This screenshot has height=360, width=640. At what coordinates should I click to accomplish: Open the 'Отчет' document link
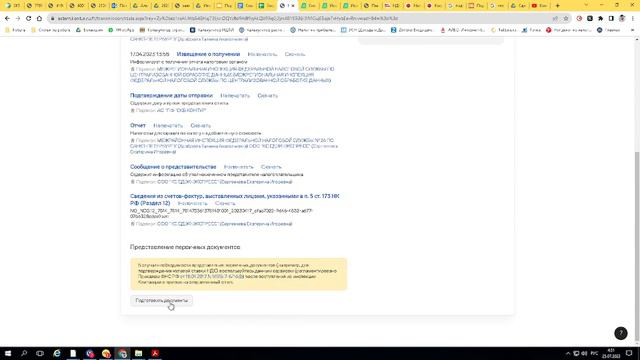pyautogui.click(x=138, y=125)
